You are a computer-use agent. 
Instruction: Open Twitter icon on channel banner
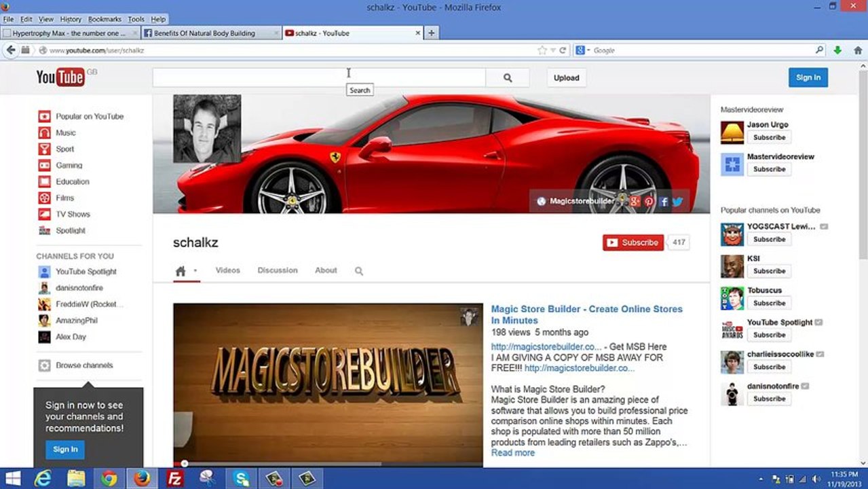(677, 201)
